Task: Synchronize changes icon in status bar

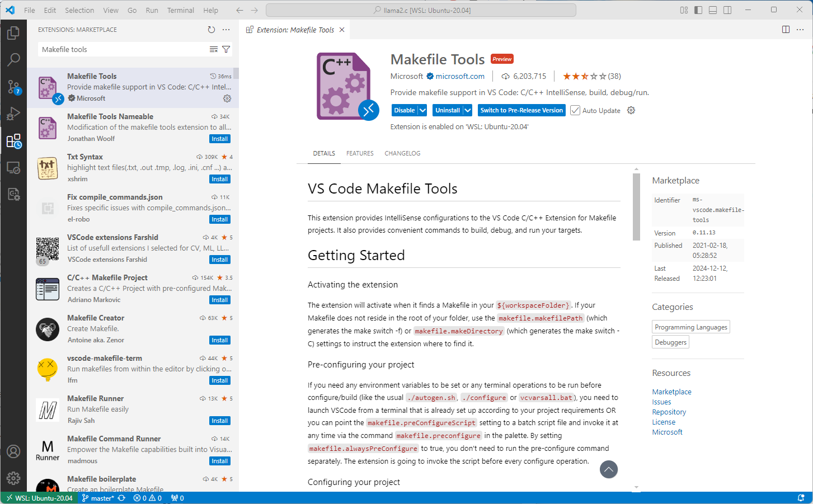Action: pos(121,498)
